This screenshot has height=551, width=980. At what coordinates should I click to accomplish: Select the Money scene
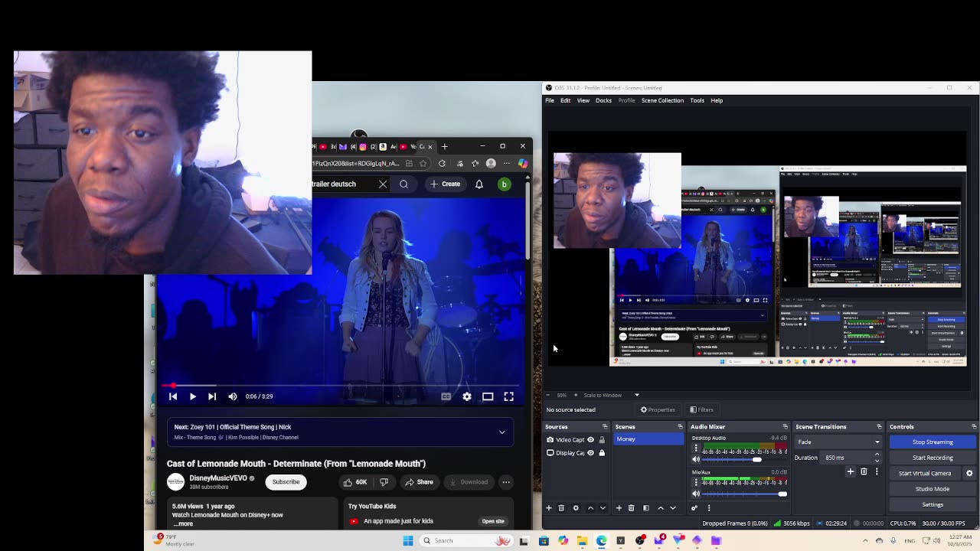pos(649,439)
